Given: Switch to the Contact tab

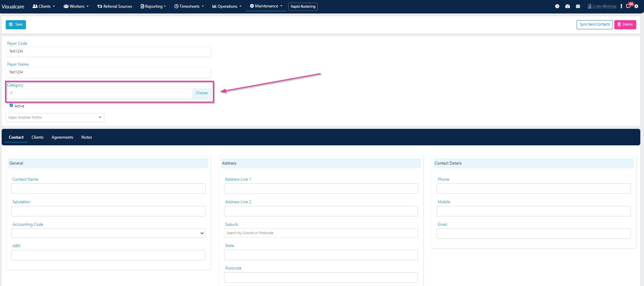Looking at the screenshot, I should (16, 137).
